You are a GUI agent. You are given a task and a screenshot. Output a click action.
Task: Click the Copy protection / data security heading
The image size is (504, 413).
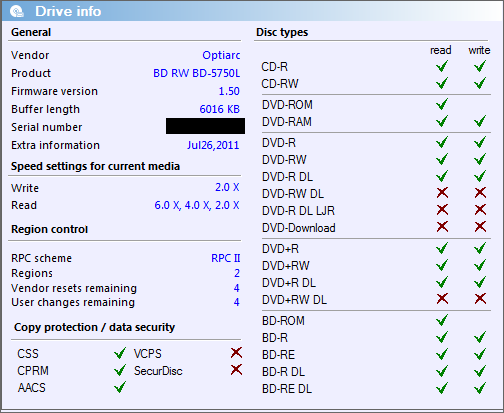[x=94, y=327]
